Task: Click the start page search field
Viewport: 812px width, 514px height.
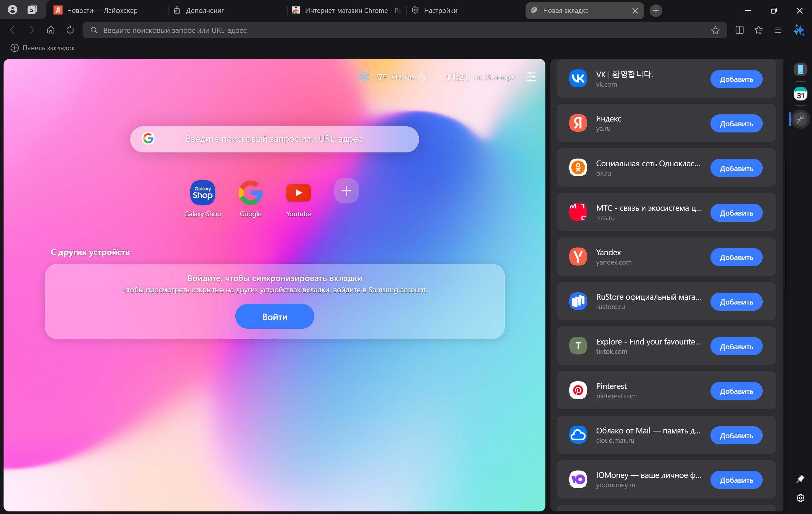Action: pyautogui.click(x=274, y=139)
